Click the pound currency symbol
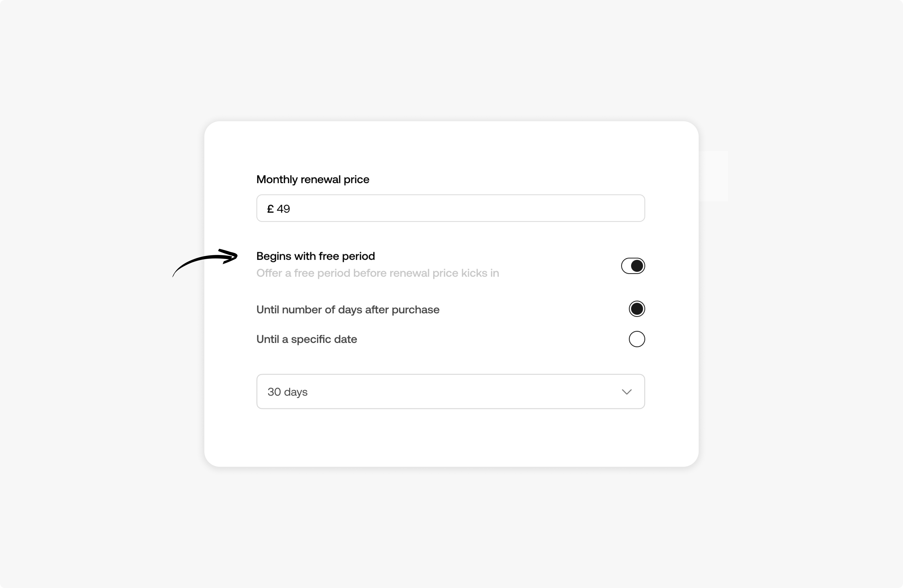This screenshot has height=588, width=903. (x=270, y=208)
